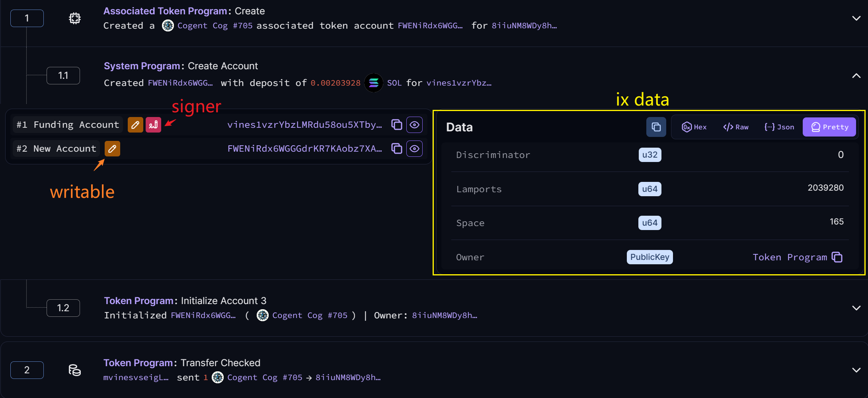Click the chip icon beside instruction 1
868x398 pixels.
tap(75, 18)
